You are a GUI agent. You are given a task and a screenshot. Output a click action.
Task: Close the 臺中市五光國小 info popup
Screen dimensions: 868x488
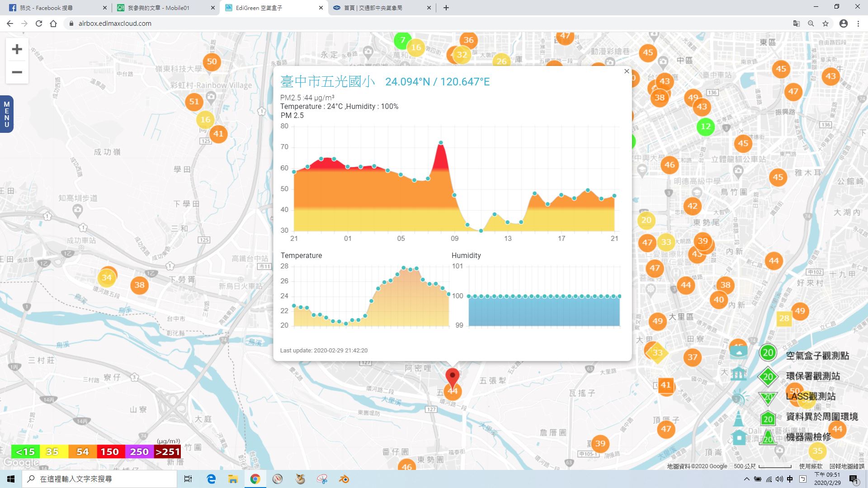[x=627, y=71]
